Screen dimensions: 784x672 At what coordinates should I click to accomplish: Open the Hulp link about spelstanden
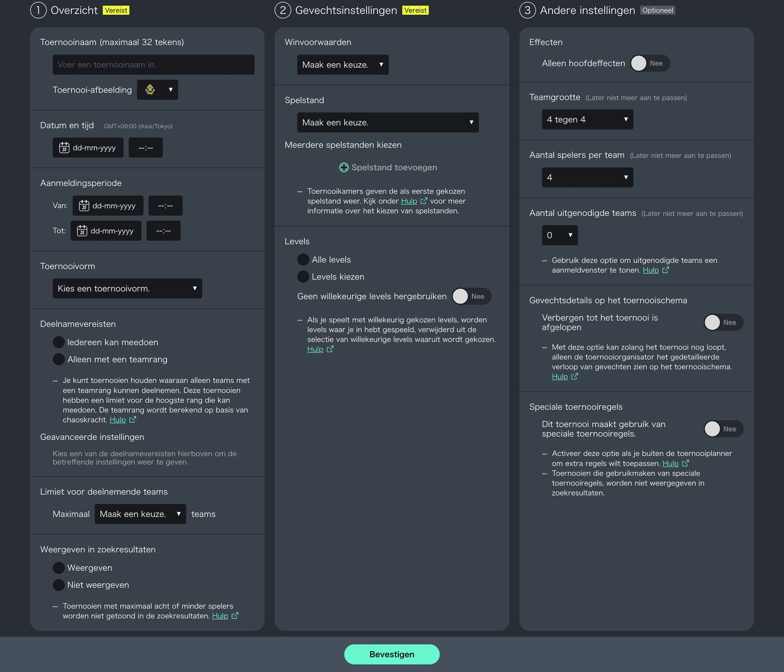(409, 201)
